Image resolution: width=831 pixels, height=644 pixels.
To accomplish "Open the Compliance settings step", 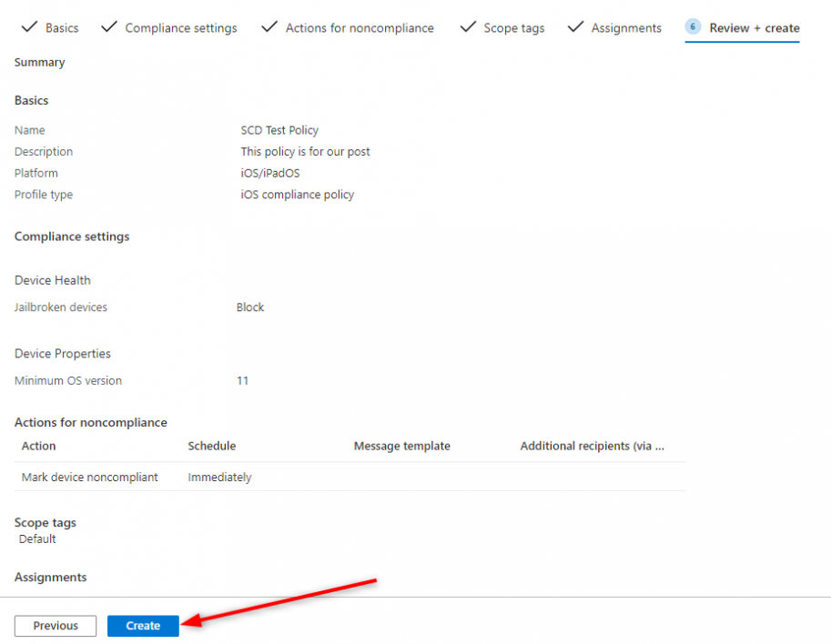I will coord(181,28).
